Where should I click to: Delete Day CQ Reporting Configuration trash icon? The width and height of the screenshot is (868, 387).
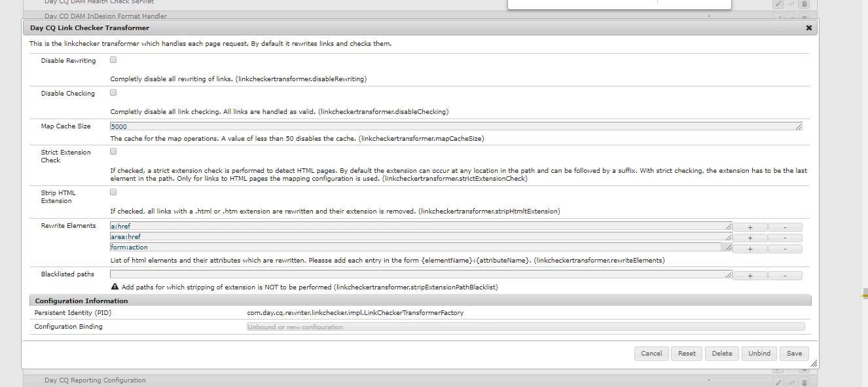tap(805, 382)
